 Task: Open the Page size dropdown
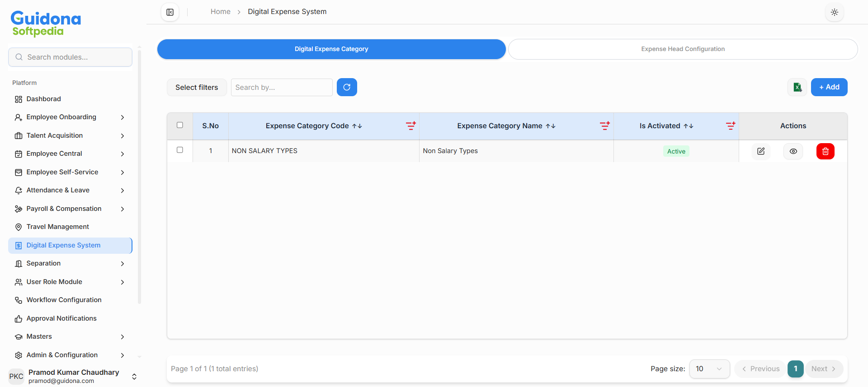pyautogui.click(x=709, y=369)
